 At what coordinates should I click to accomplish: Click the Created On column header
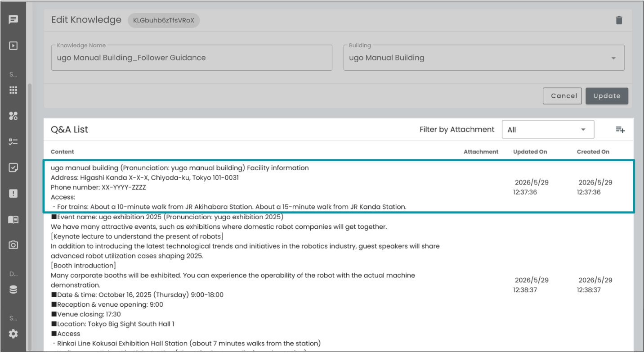pyautogui.click(x=593, y=152)
